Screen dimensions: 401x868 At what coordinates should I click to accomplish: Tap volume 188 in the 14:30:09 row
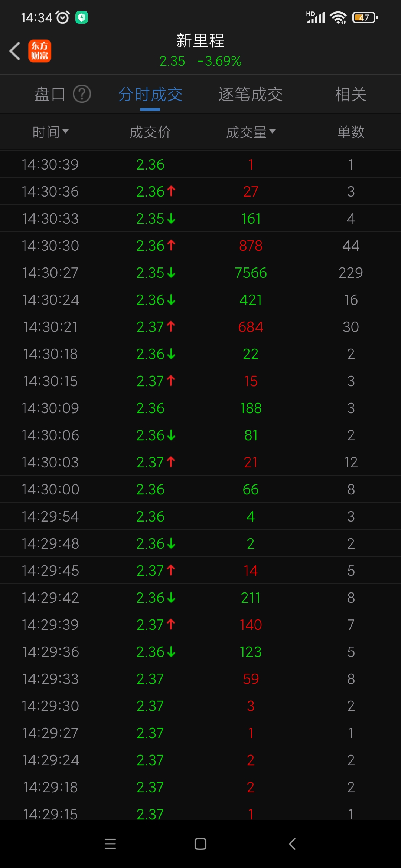pyautogui.click(x=251, y=408)
